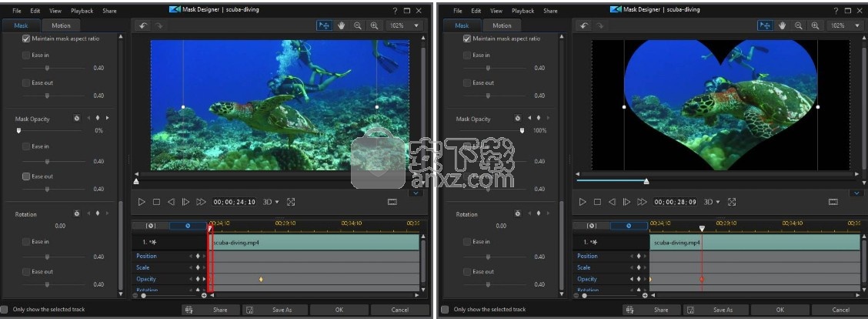This screenshot has width=868, height=319.
Task: Click Share button in the heart-mask window
Action: (x=652, y=310)
